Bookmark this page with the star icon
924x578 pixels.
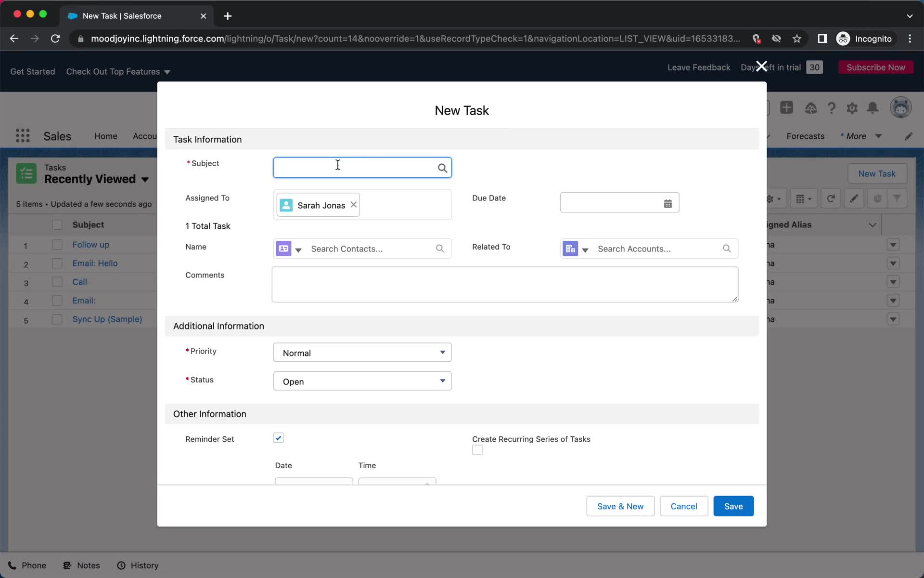pyautogui.click(x=797, y=39)
